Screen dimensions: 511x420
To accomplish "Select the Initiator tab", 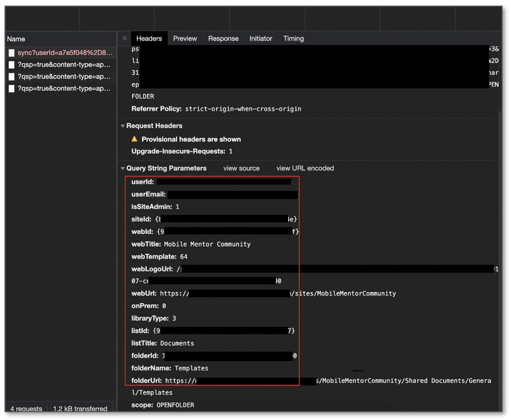I will coord(260,39).
